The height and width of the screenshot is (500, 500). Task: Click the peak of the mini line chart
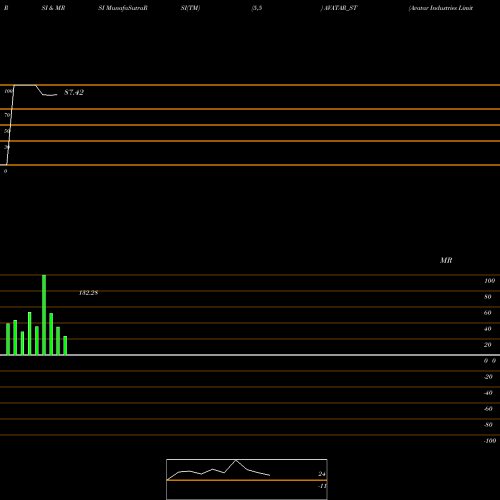[x=236, y=460]
